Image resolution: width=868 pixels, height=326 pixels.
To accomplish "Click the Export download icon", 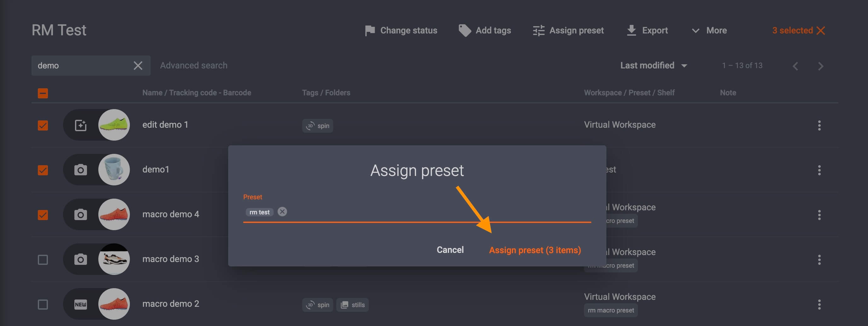I will point(631,30).
